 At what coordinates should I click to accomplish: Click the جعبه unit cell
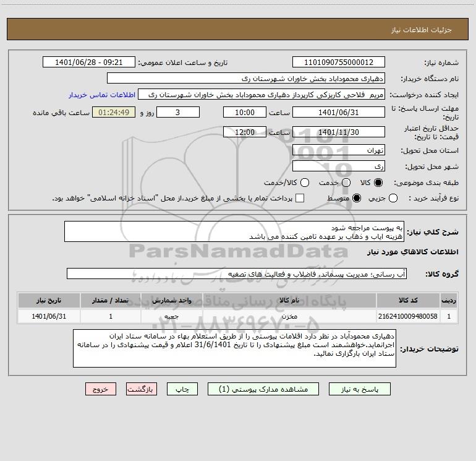pyautogui.click(x=171, y=316)
